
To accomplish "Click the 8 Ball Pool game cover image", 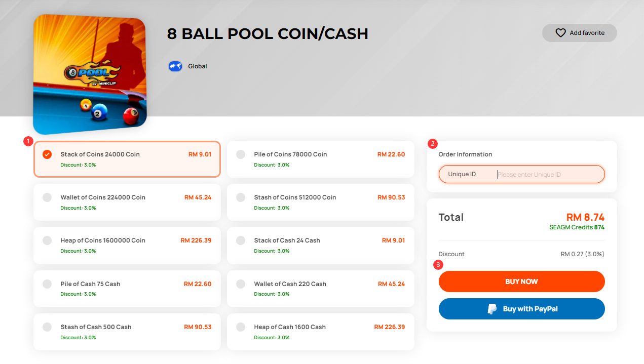I will 90,74.
